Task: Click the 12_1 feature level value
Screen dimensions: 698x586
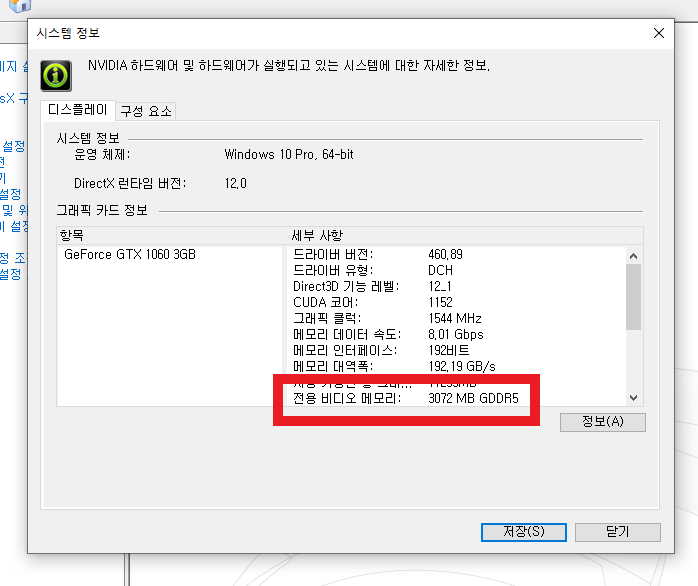Action: pos(440,286)
